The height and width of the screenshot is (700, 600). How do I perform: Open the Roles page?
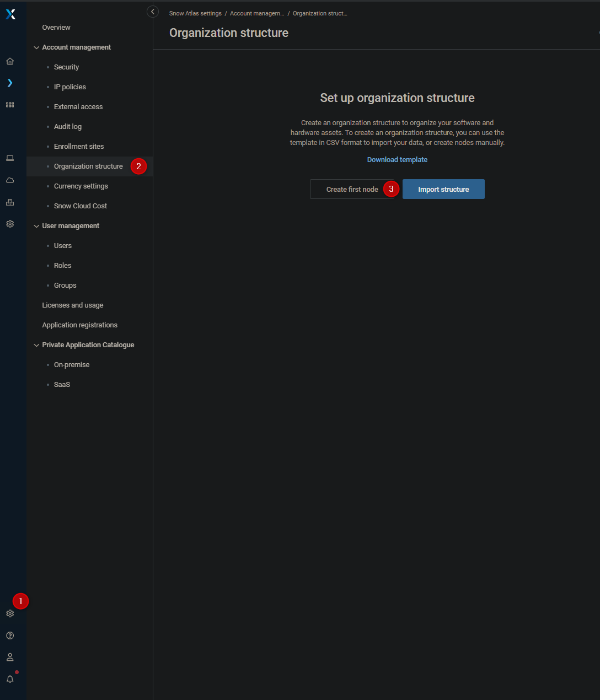click(x=63, y=266)
